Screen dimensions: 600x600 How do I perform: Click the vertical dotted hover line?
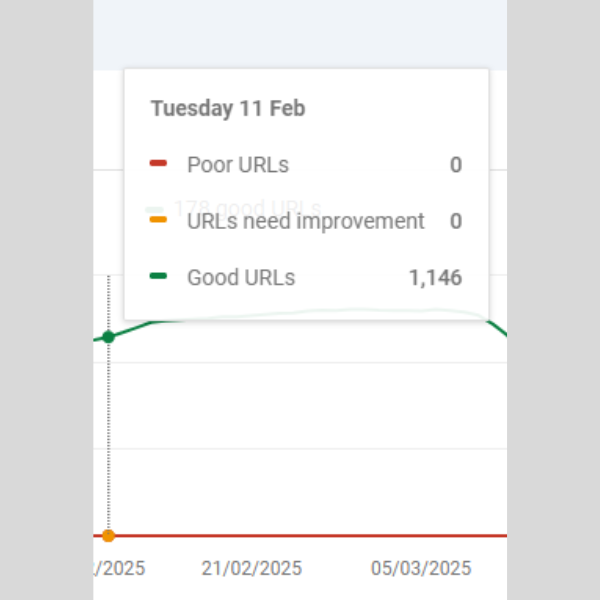tap(108, 440)
